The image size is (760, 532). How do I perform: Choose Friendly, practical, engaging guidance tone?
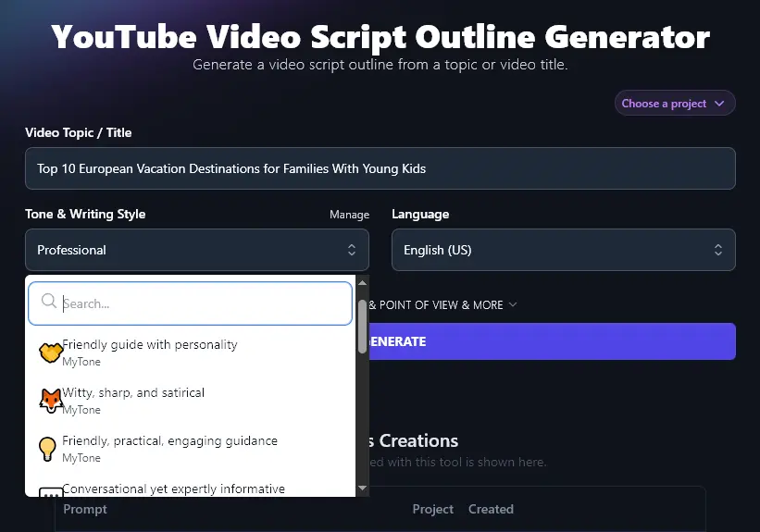coord(190,449)
